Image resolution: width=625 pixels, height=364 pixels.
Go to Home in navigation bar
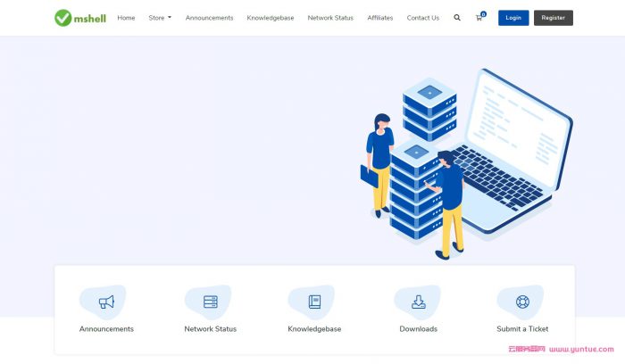tap(126, 18)
